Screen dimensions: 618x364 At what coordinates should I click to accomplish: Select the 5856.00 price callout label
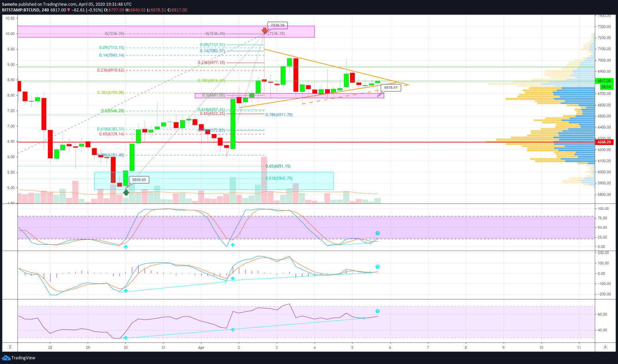point(139,180)
